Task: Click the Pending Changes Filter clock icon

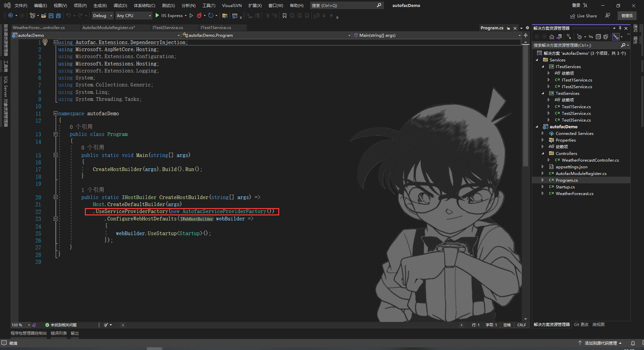Action: pos(579,37)
